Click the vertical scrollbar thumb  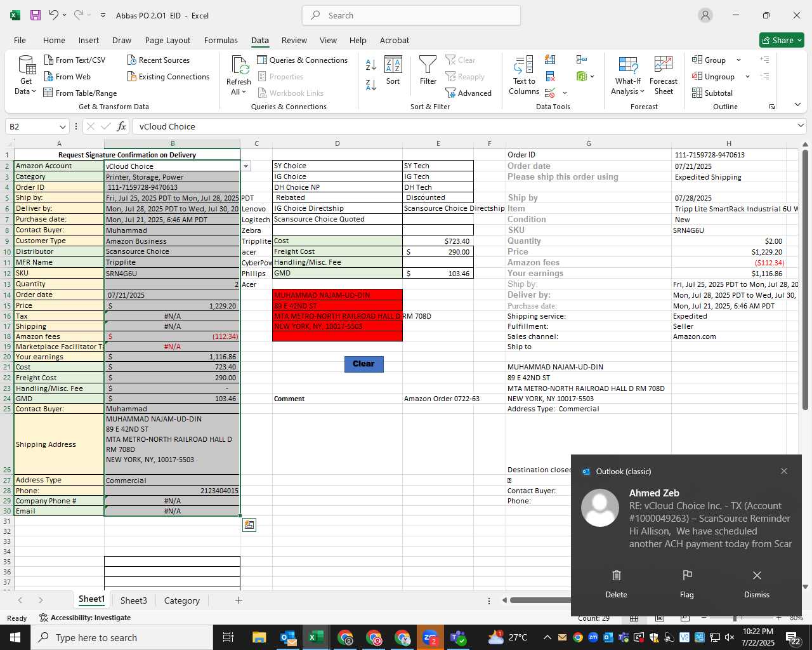[x=805, y=279]
